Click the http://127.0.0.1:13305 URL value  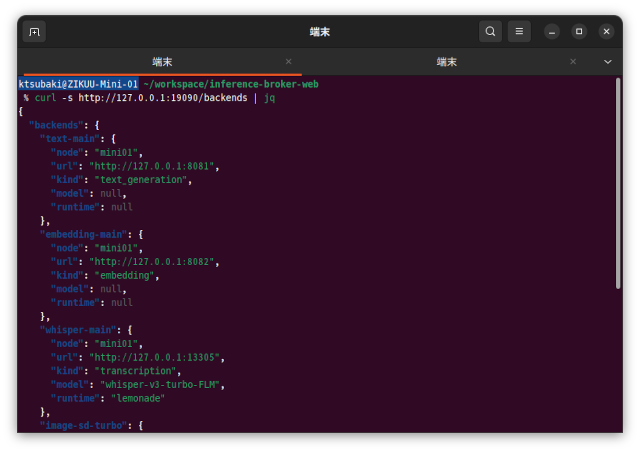[155, 357]
